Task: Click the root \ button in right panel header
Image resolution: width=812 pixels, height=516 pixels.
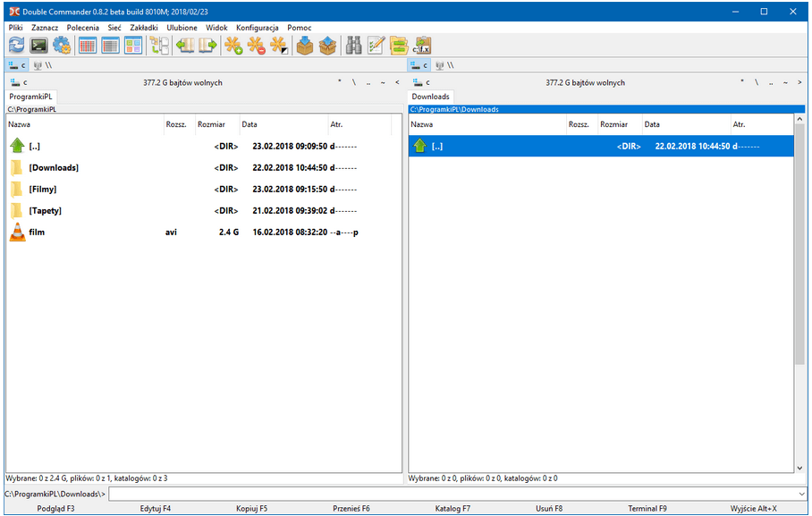Action: 757,82
